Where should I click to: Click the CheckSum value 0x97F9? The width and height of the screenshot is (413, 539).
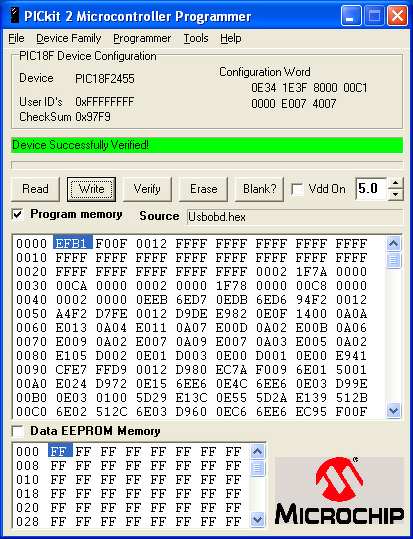click(93, 117)
